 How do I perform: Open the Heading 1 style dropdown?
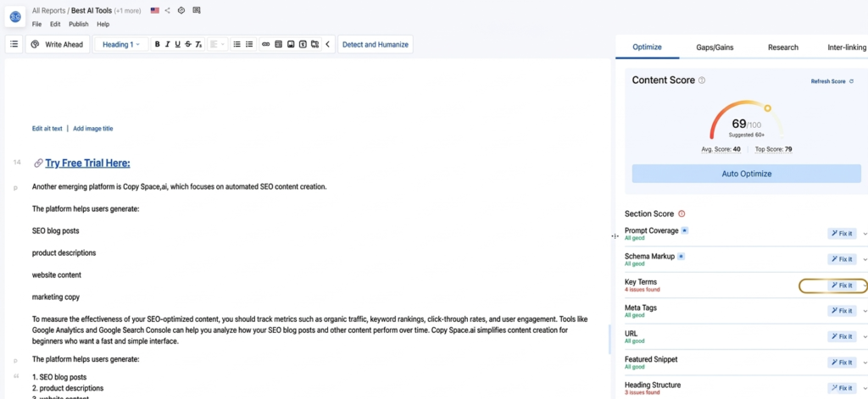point(121,44)
